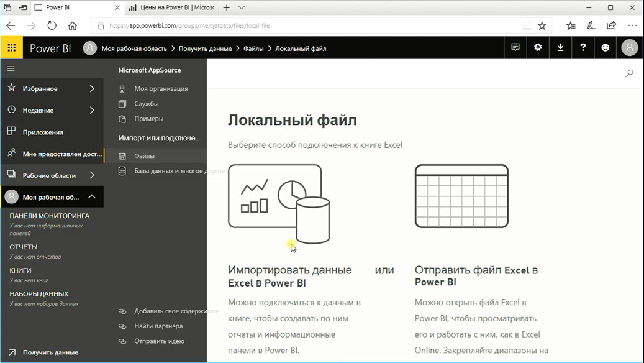Click the Power BI logo text
The width and height of the screenshot is (644, 363).
point(50,48)
